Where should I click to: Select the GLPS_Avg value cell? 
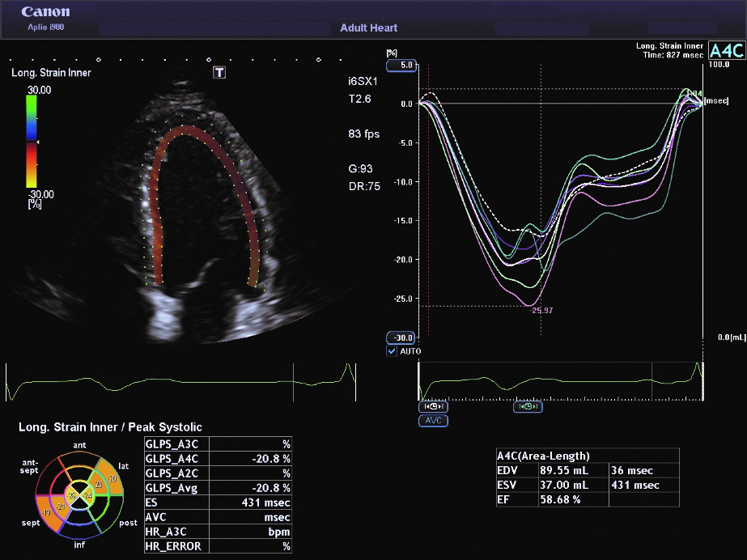pyautogui.click(x=261, y=488)
